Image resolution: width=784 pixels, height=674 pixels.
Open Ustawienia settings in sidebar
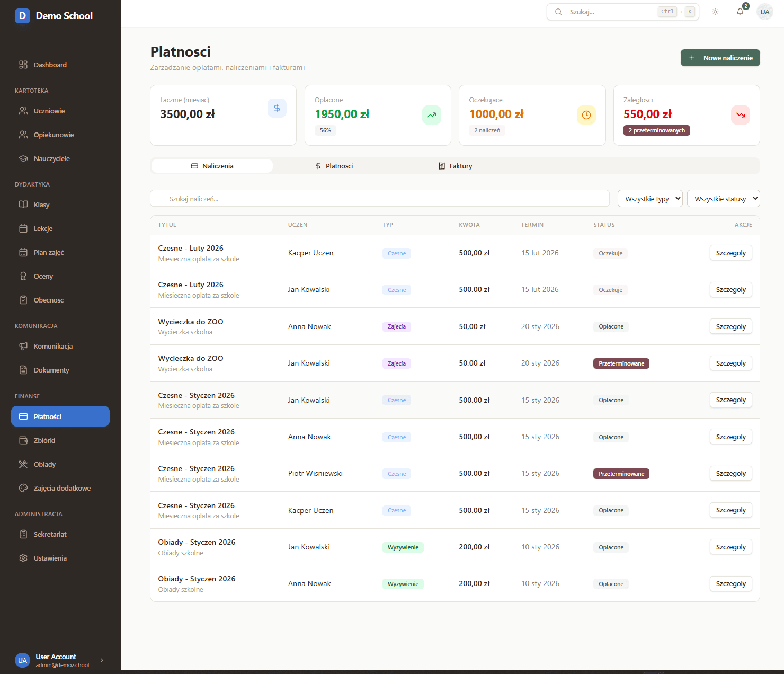tap(50, 558)
